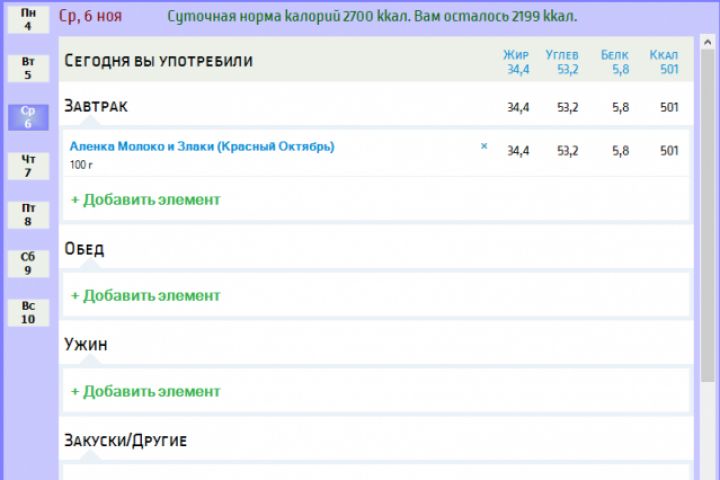Select Monday Пн 4 day tab

point(28,19)
